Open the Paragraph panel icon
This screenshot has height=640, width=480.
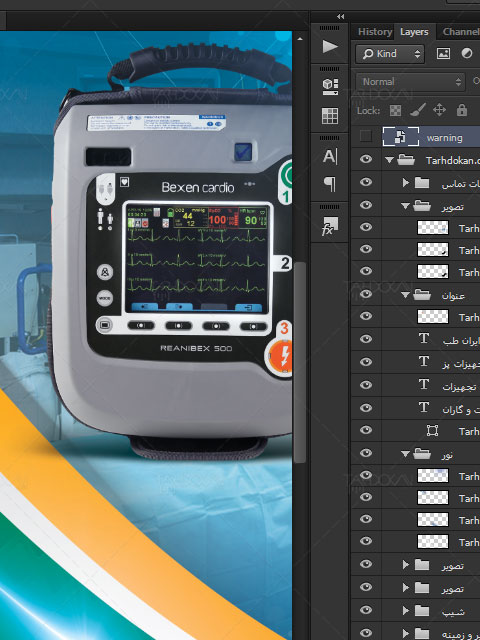[330, 184]
